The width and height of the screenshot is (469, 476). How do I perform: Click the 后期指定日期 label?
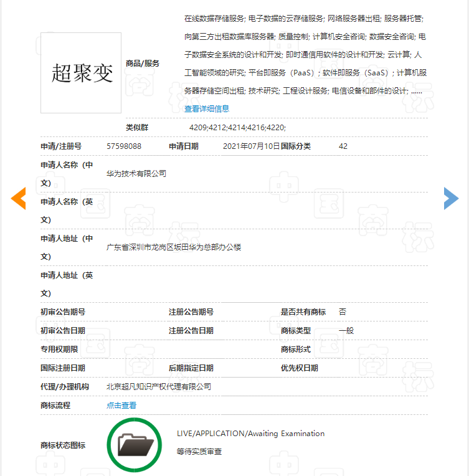pyautogui.click(x=191, y=368)
